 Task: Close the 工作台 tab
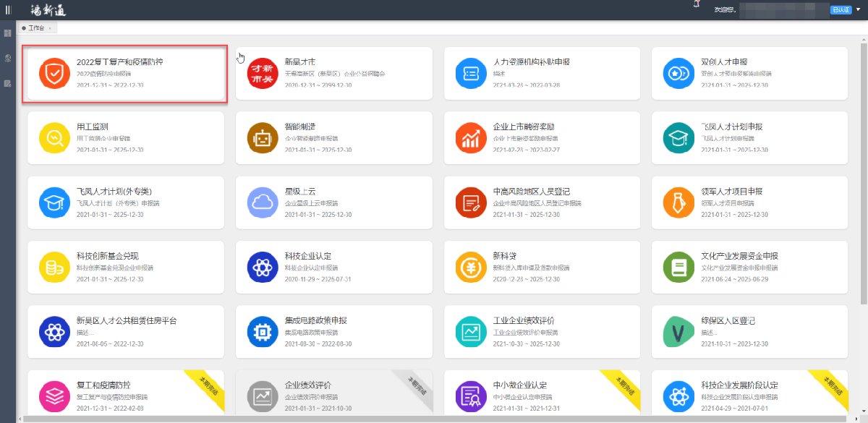coord(50,28)
